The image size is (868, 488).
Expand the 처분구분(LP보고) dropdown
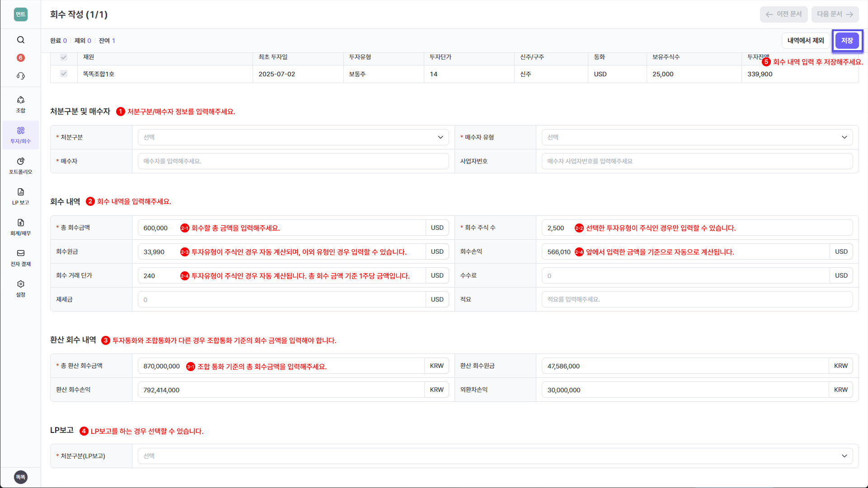pos(495,456)
